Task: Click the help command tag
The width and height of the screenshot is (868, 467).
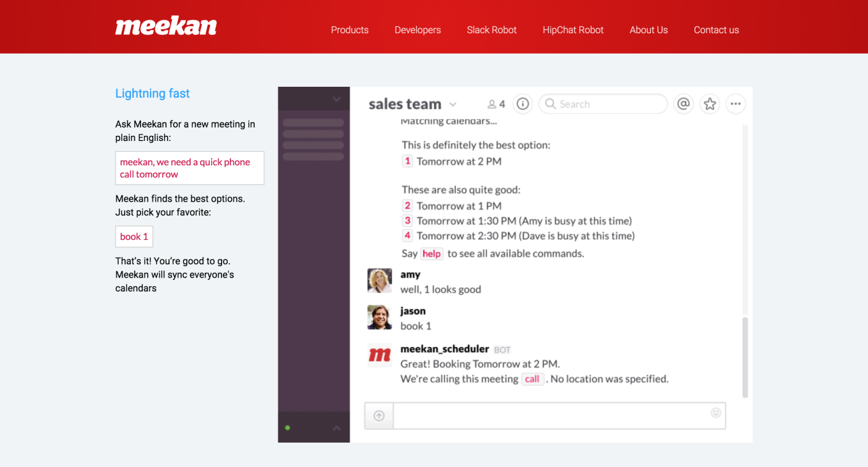Action: (431, 254)
